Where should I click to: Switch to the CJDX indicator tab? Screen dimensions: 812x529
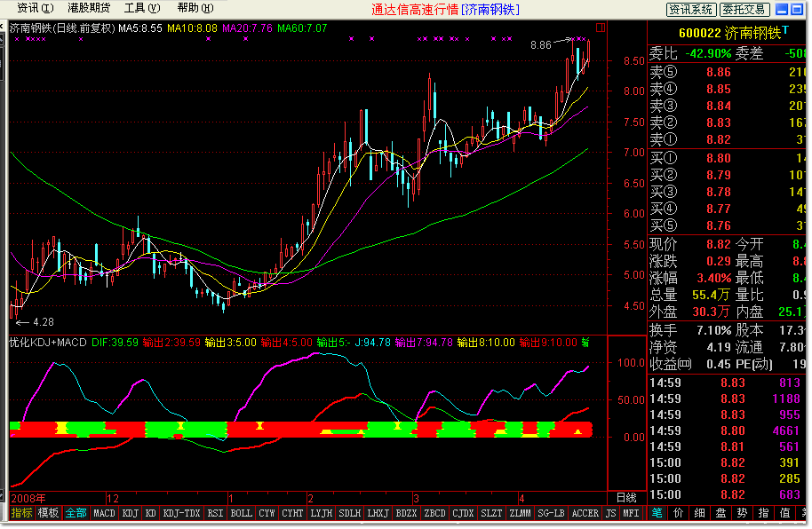pos(464,513)
